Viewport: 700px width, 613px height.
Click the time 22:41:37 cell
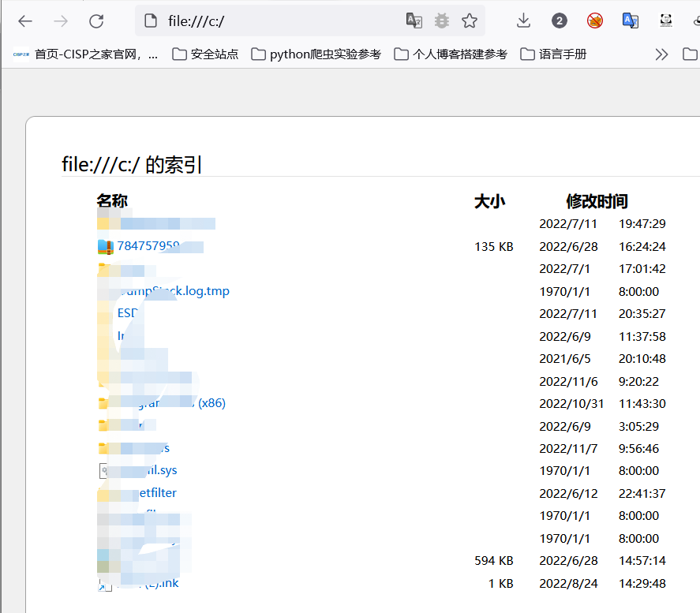[x=642, y=493]
